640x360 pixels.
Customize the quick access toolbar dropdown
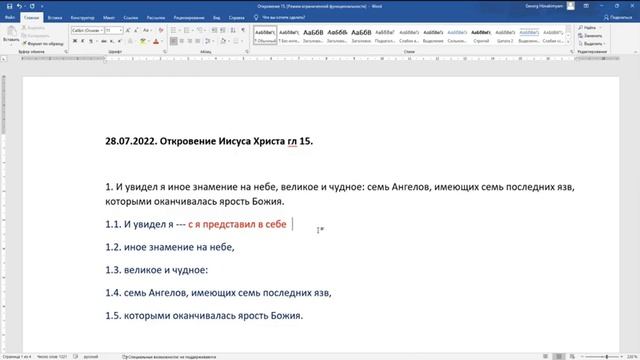point(42,6)
